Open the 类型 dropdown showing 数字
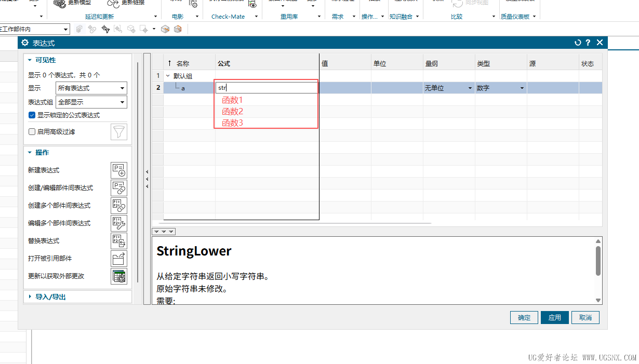This screenshot has height=364, width=639. 500,88
